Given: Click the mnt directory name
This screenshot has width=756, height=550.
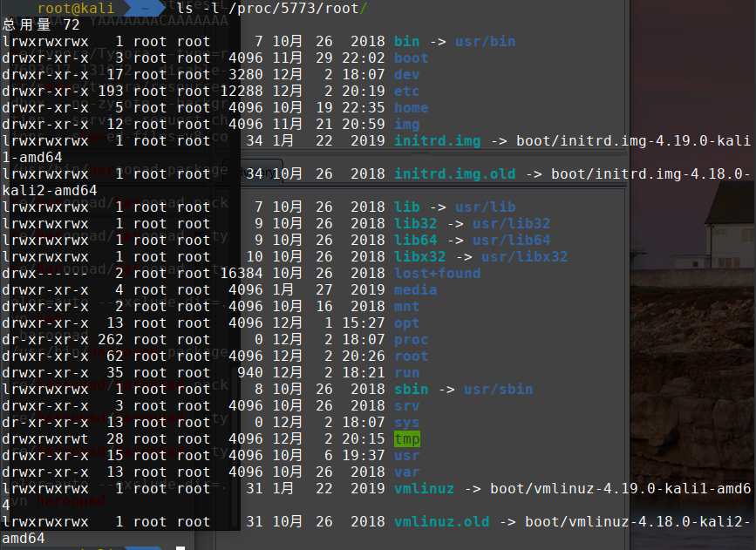Looking at the screenshot, I should pos(406,306).
